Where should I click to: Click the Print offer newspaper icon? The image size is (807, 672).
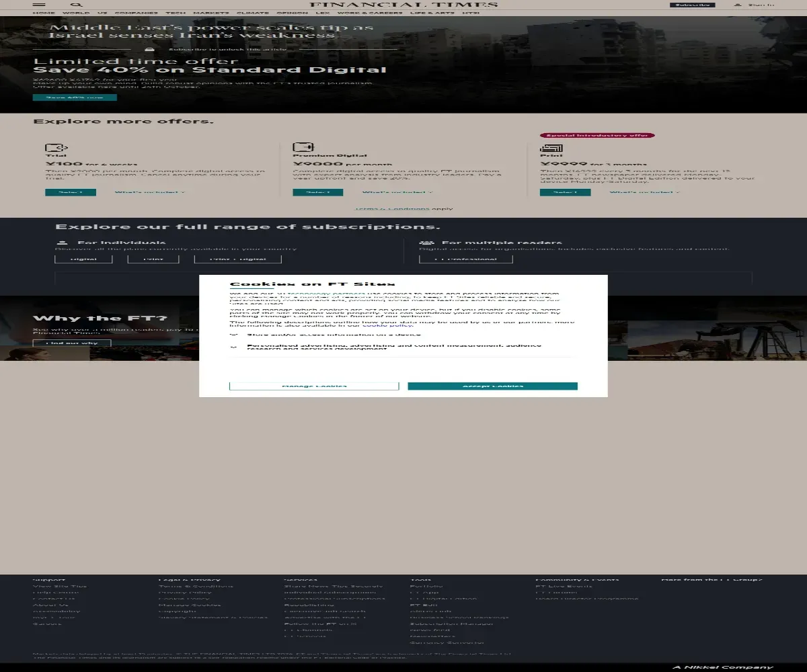pyautogui.click(x=551, y=148)
